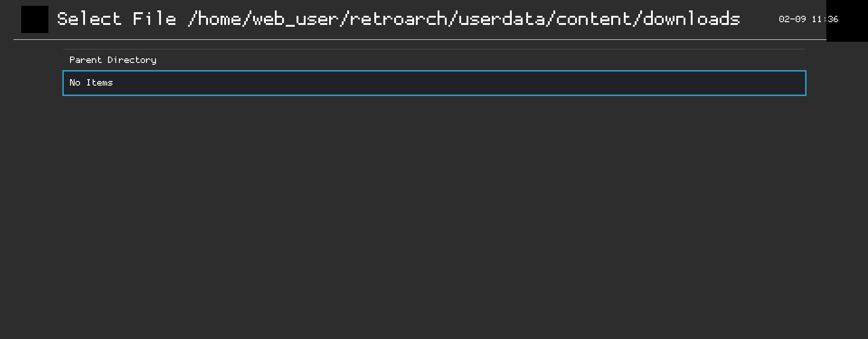Click the No Items label text

pyautogui.click(x=91, y=83)
